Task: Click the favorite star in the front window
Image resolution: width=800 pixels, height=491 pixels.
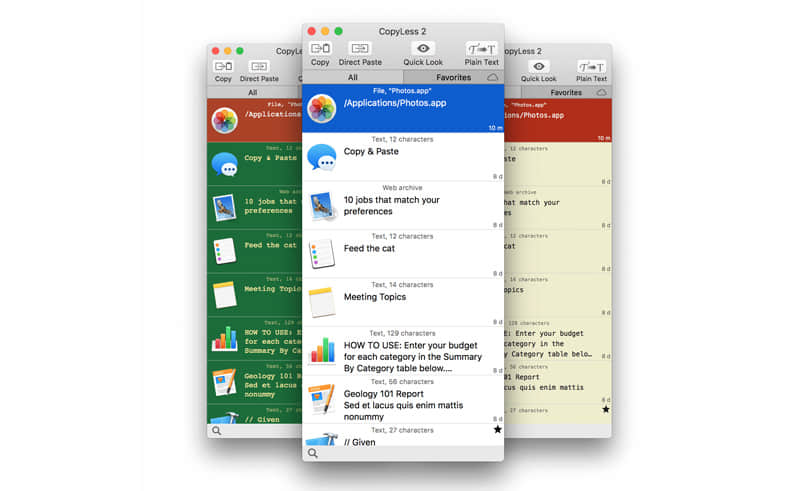Action: pos(497,430)
